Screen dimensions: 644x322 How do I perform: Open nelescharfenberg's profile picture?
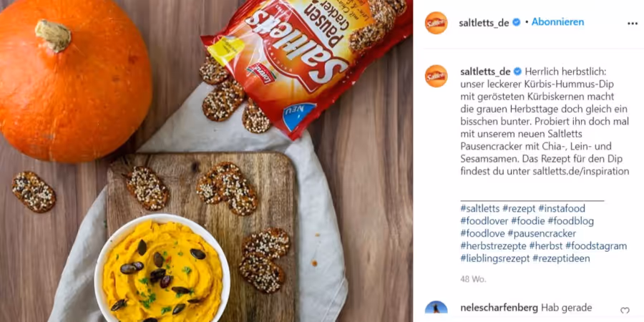pyautogui.click(x=436, y=311)
